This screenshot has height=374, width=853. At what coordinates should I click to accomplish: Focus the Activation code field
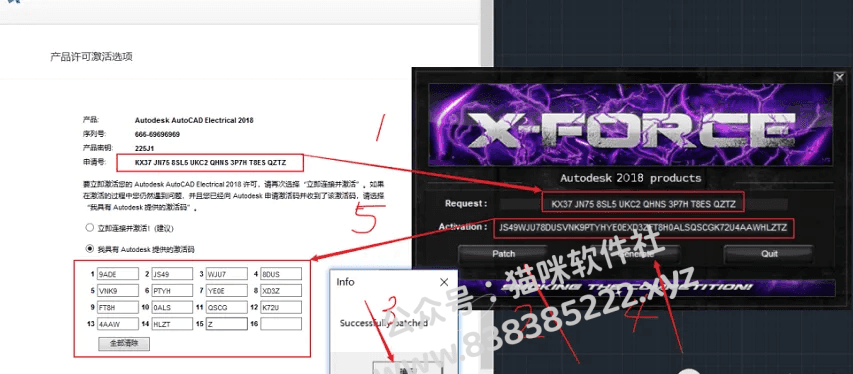(644, 228)
